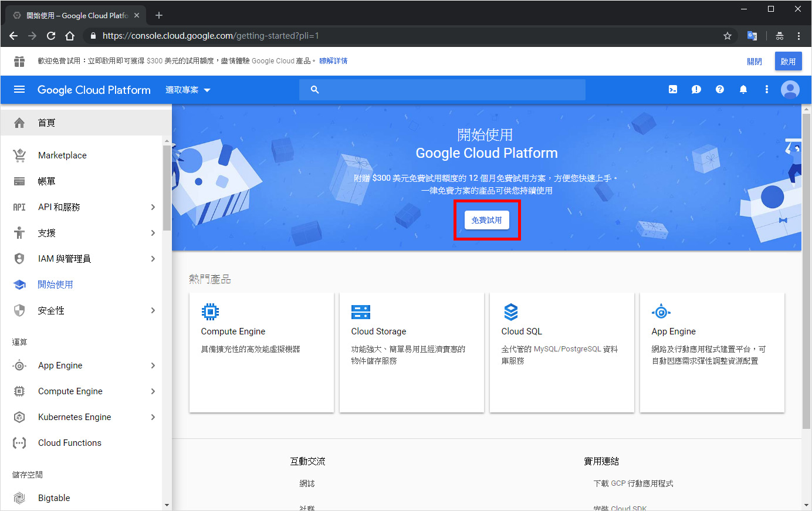812x511 pixels.
Task: Click the Cloud Functions sidebar icon
Action: [19, 443]
